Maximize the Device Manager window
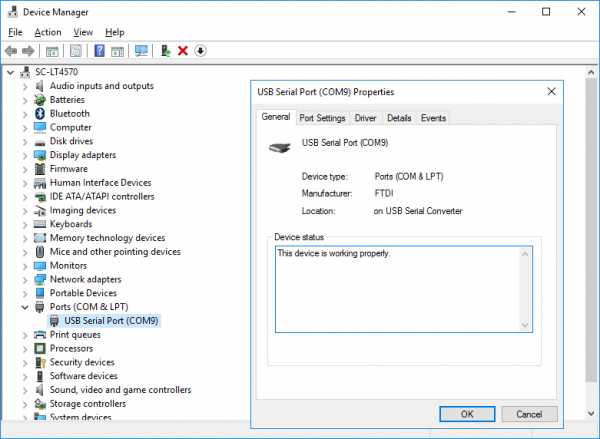 point(546,12)
